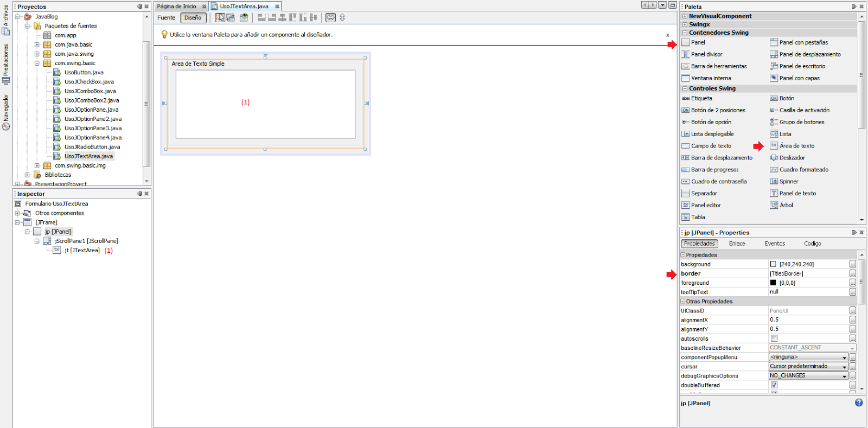Open Enlace tab in properties
The width and height of the screenshot is (868, 428).
click(x=737, y=244)
